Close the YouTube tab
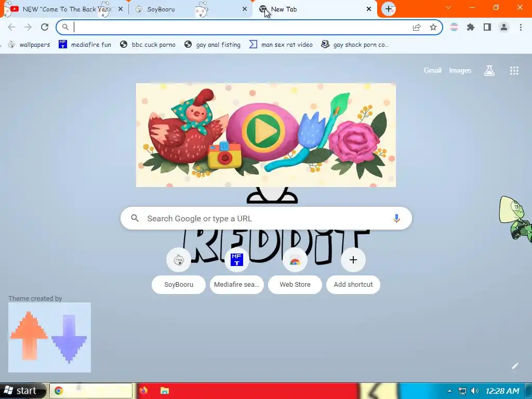Screen dimensions: 532x399 tap(121, 9)
